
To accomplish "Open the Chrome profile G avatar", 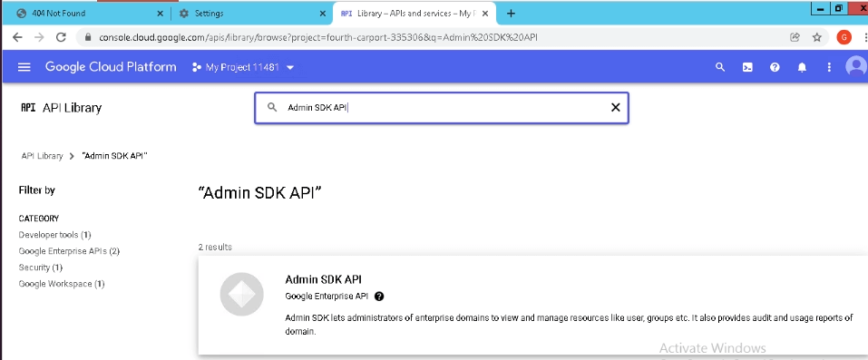I will coord(844,37).
